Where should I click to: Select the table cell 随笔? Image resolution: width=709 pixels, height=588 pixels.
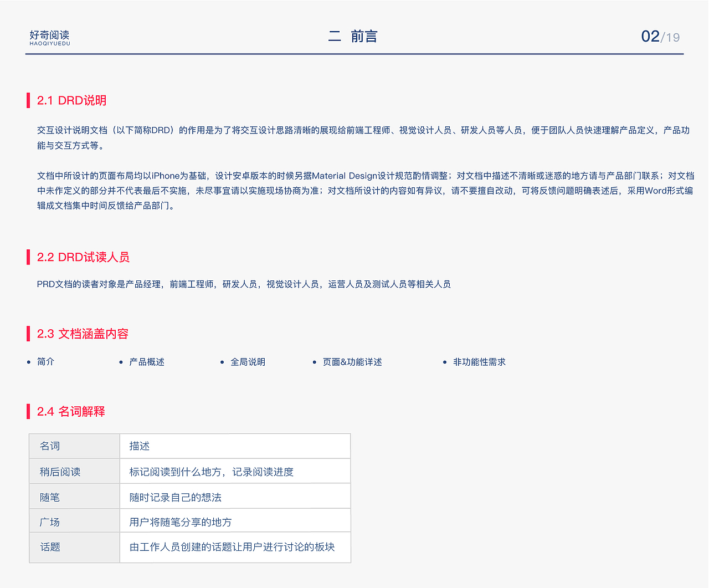pos(75,497)
